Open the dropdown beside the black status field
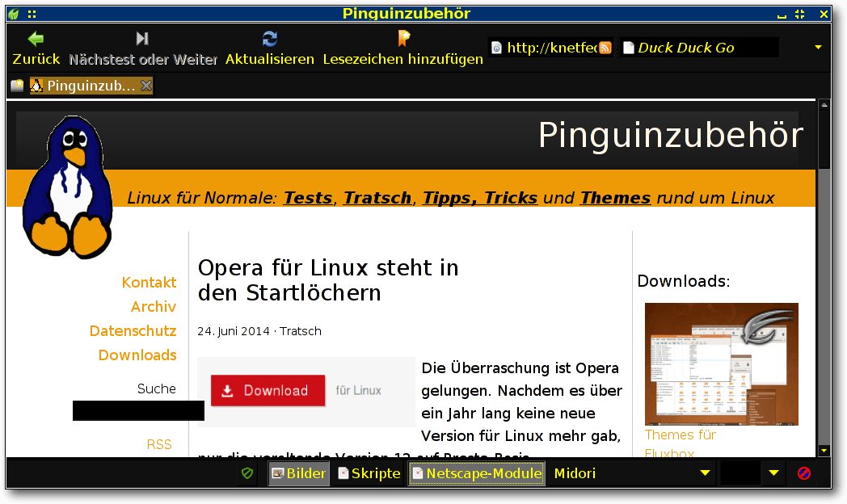This screenshot has width=847, height=504. point(773,473)
